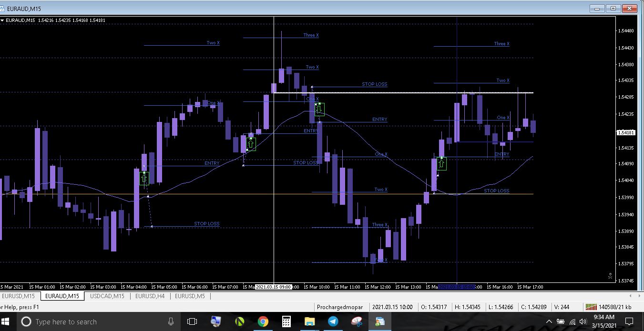Click the skull icon at chart corner

click(610, 276)
